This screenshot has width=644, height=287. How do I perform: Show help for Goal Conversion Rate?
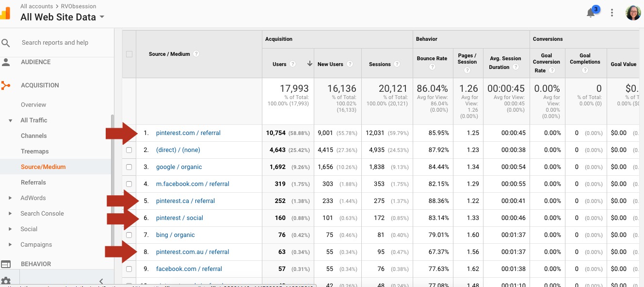552,70
